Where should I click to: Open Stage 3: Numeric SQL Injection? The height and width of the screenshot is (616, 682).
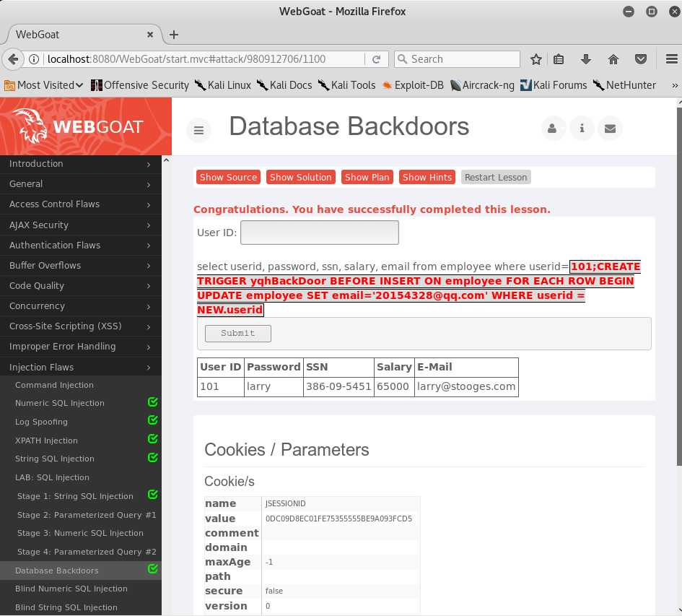point(80,533)
